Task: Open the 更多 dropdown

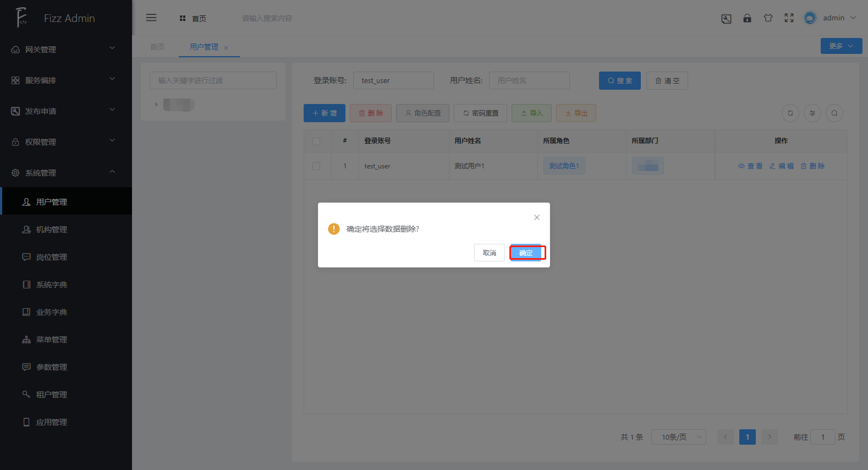Action: coord(842,46)
